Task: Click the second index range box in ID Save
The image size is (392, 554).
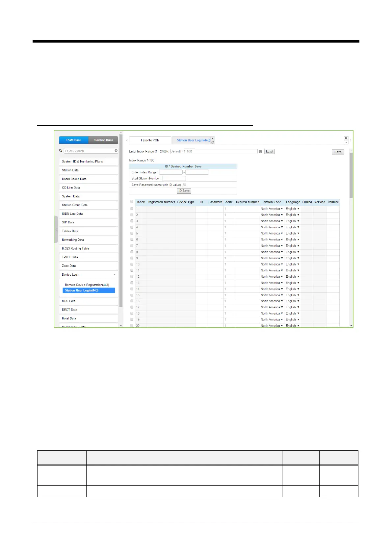Action: [197, 172]
